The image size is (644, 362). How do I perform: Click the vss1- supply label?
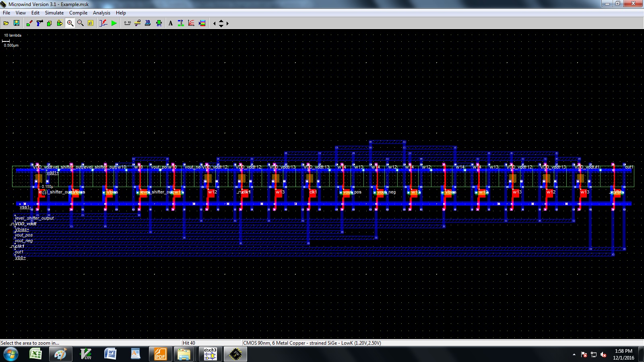click(x=25, y=207)
